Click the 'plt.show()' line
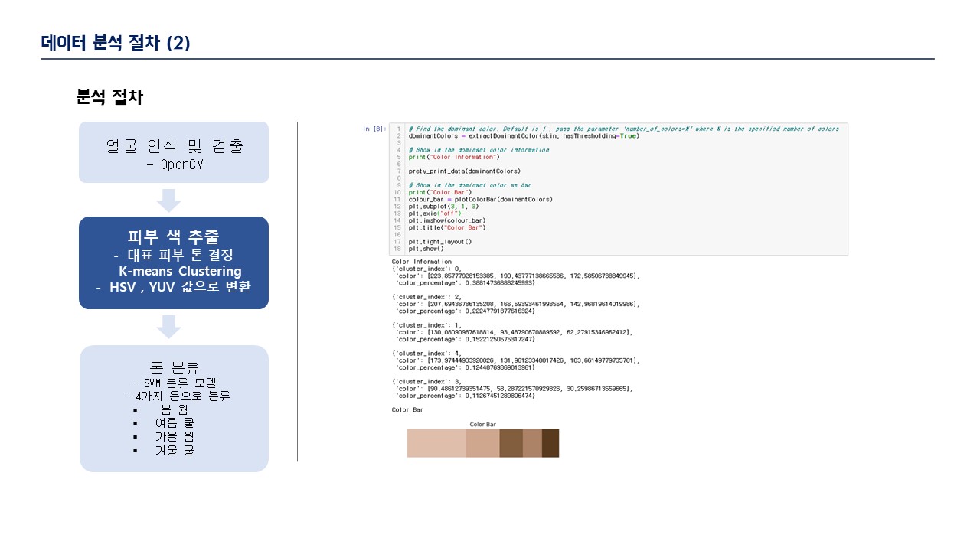Image resolution: width=980 pixels, height=551 pixels. click(426, 249)
